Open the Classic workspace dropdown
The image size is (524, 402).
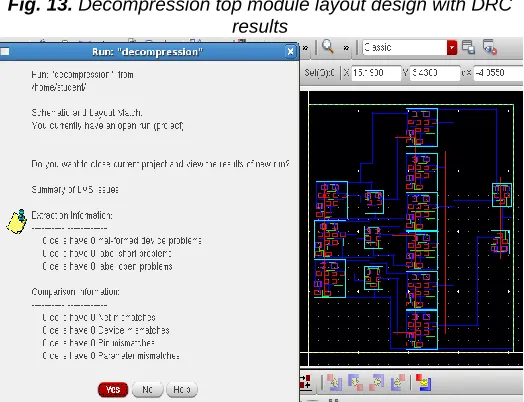(x=452, y=47)
